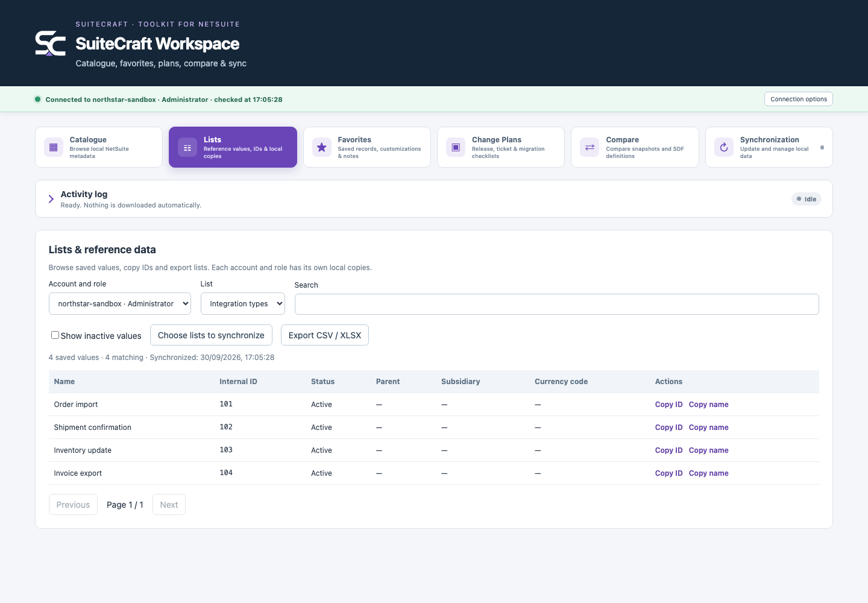The image size is (868, 603).
Task: Click the green connection status dot
Action: [x=37, y=99]
